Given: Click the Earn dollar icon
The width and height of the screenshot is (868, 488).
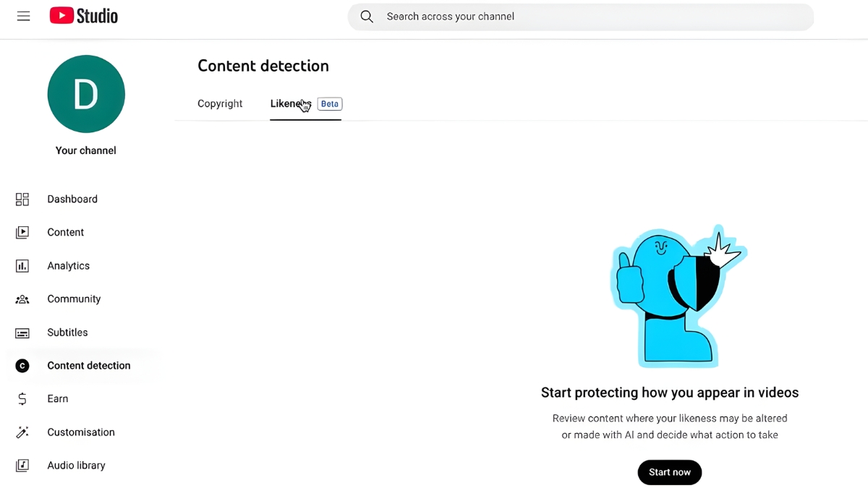Looking at the screenshot, I should 22,398.
